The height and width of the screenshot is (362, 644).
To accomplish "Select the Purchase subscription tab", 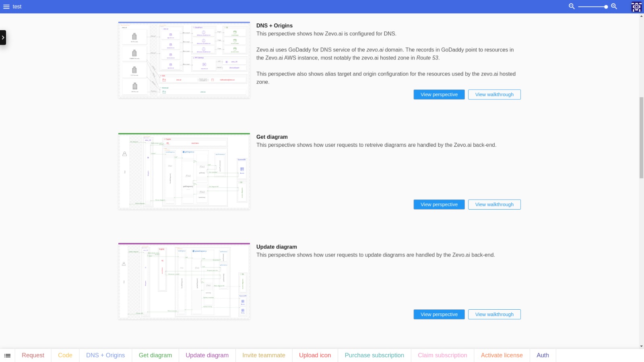I will click(x=374, y=356).
